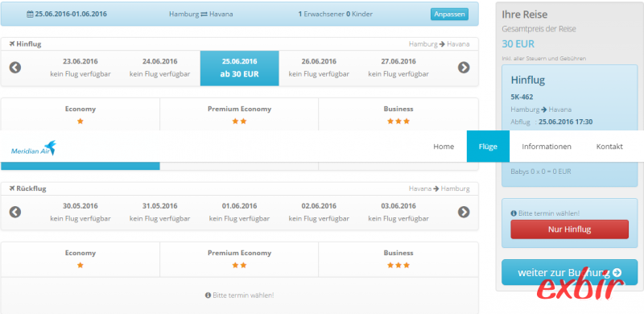644x314 pixels.
Task: Click the flight number 5K-462
Action: pyautogui.click(x=522, y=97)
